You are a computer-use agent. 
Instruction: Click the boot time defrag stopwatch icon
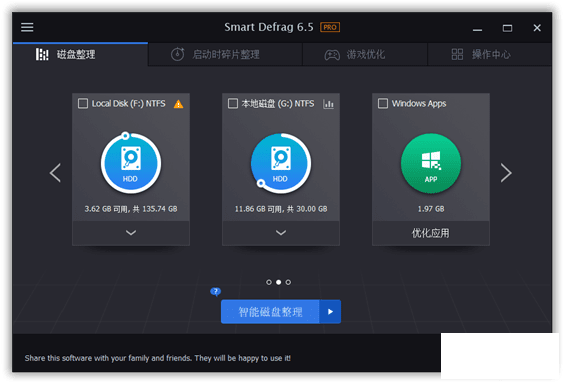[177, 54]
